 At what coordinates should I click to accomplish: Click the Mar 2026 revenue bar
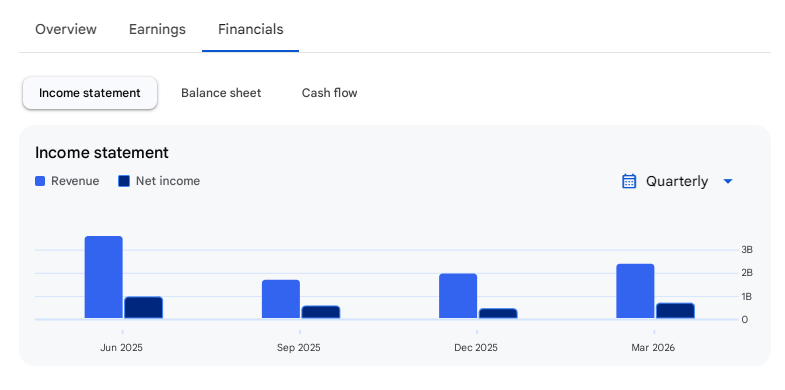pos(635,291)
